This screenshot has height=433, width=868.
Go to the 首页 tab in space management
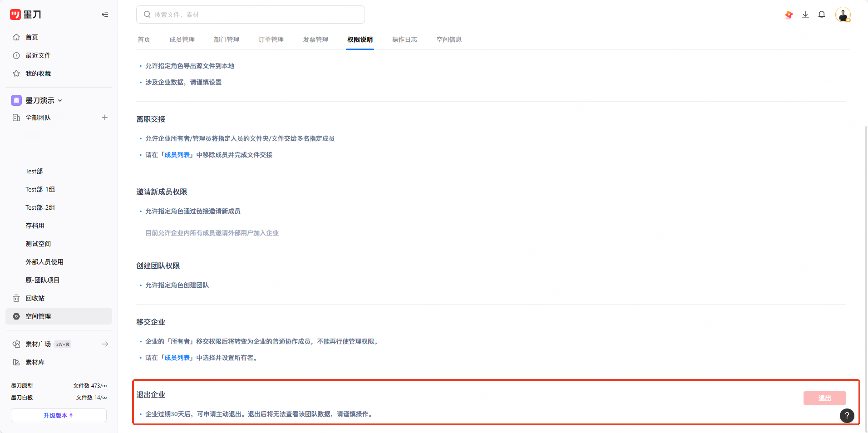[144, 39]
